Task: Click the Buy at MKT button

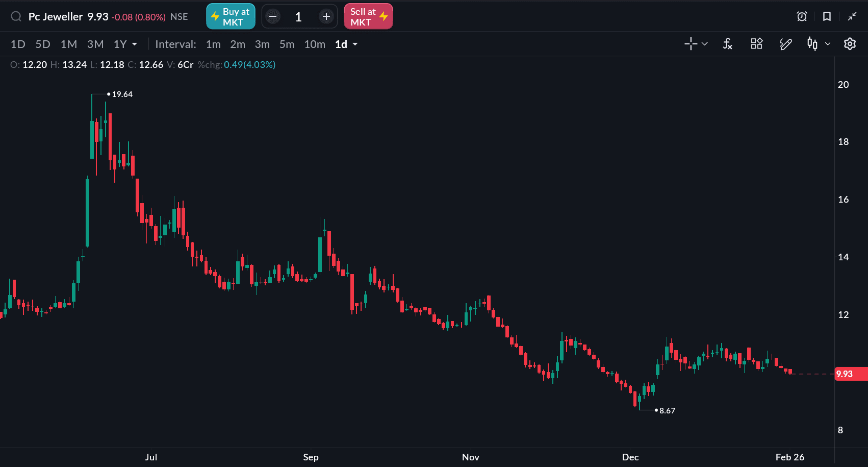Action: (x=231, y=17)
